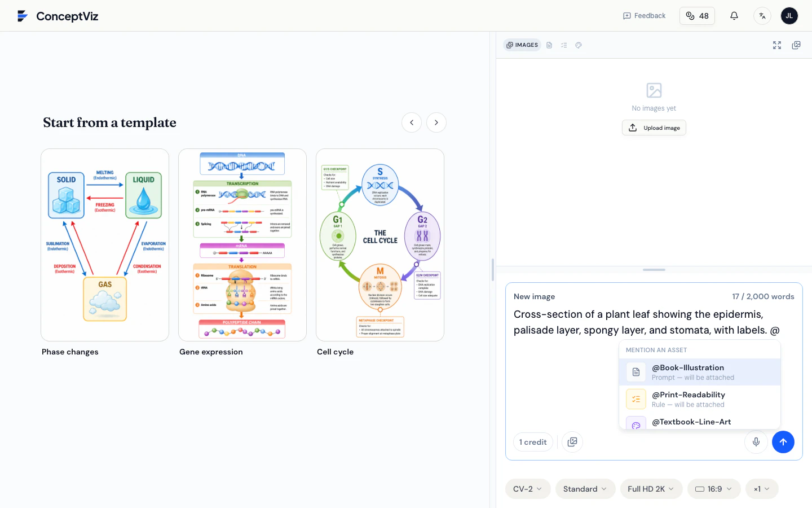The width and height of the screenshot is (812, 508).
Task: Select the @Book-Illustration prompt asset
Action: 700,372
